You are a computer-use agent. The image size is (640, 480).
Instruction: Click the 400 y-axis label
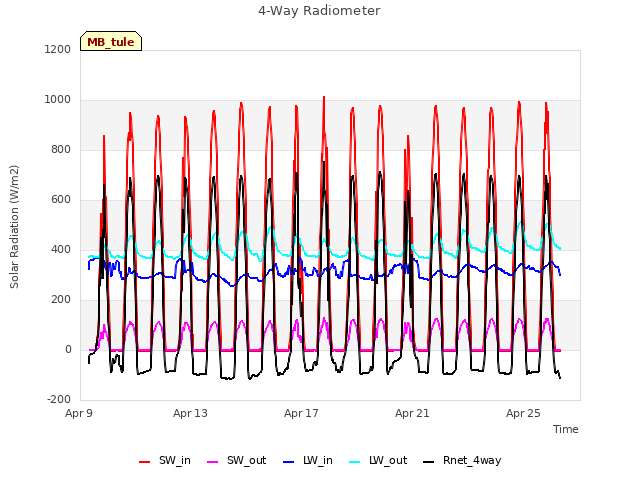(61, 249)
